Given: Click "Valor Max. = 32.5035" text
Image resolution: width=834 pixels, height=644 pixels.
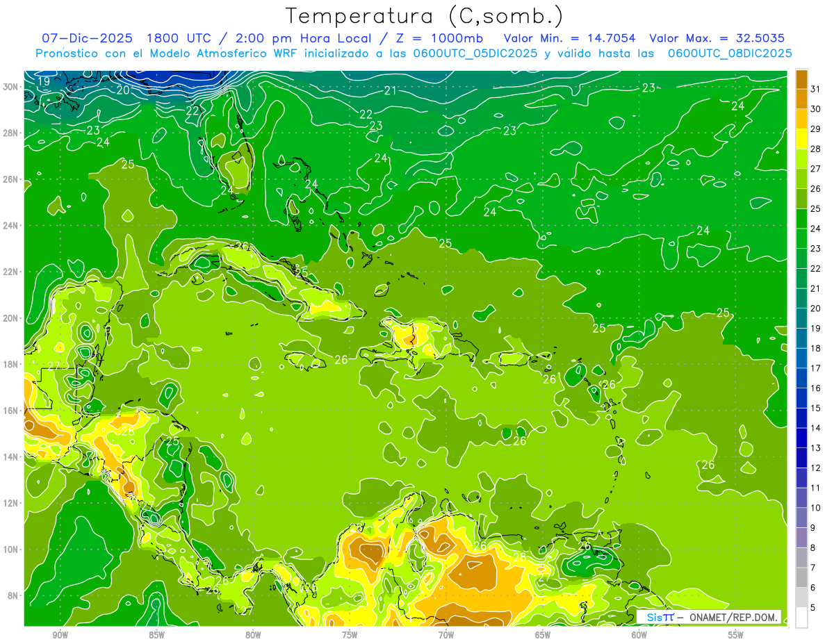Looking at the screenshot, I should pos(717,39).
